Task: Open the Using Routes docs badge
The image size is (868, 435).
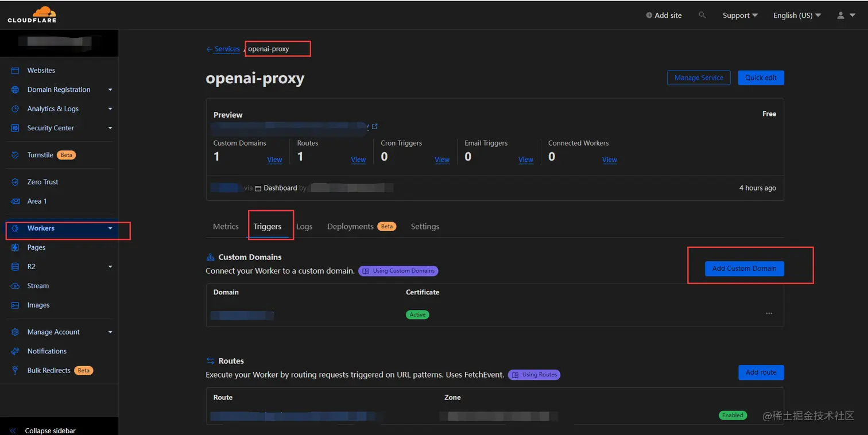Action: pos(534,375)
